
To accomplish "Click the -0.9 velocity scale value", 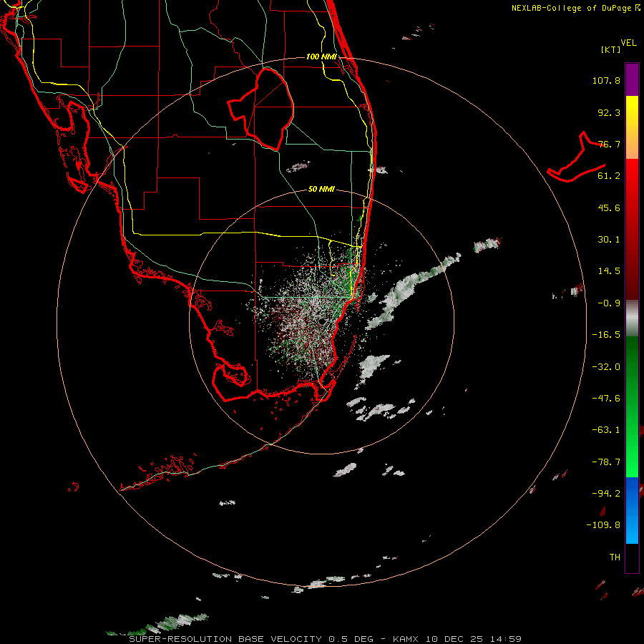I will [609, 303].
